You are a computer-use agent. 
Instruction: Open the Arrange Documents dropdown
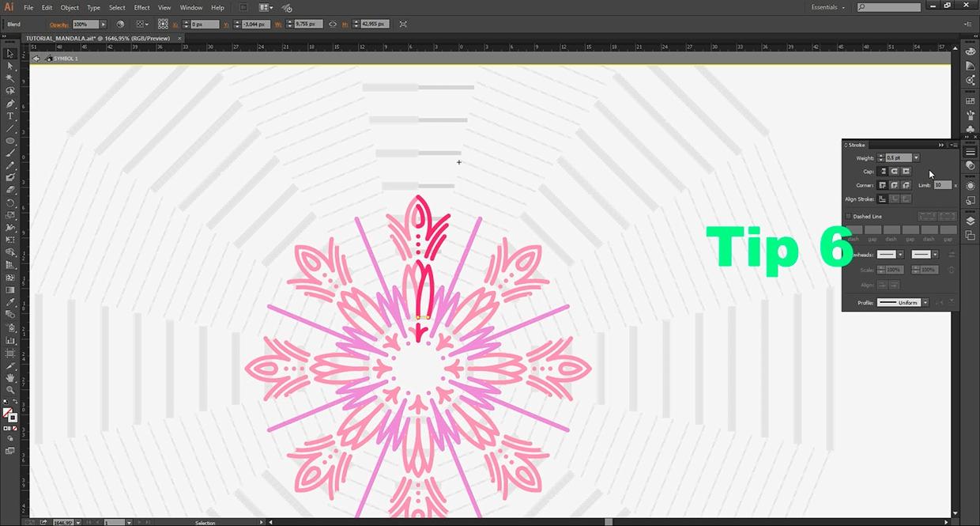pyautogui.click(x=266, y=8)
